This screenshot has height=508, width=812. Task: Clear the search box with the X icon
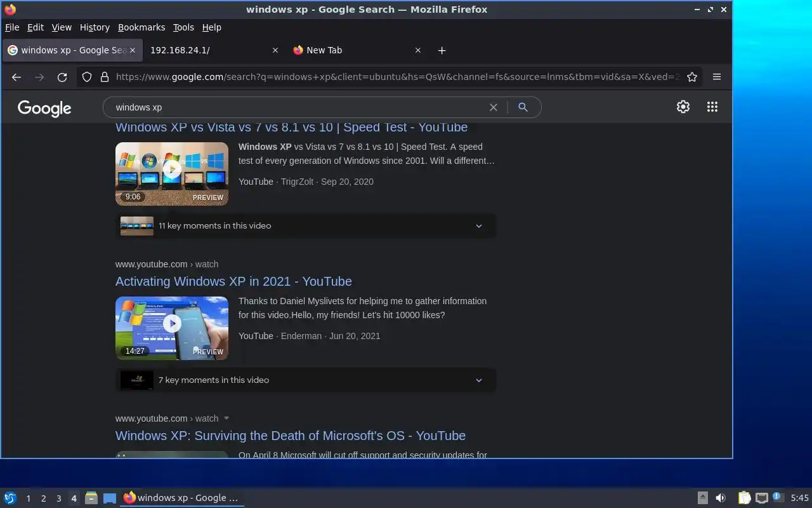pos(493,107)
